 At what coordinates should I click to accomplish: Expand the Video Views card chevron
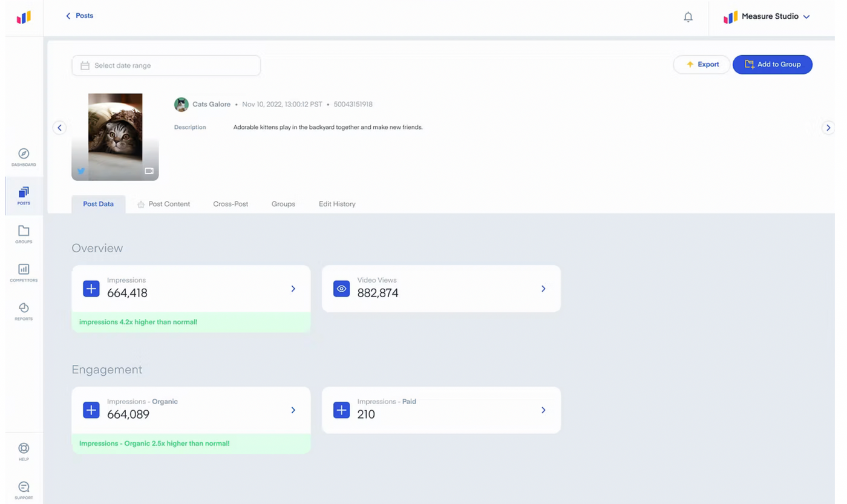543,289
